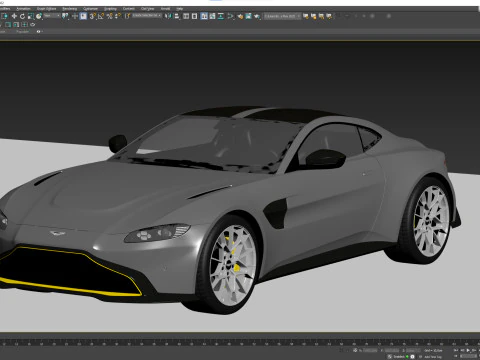Select the Select and Place tool

(39, 16)
